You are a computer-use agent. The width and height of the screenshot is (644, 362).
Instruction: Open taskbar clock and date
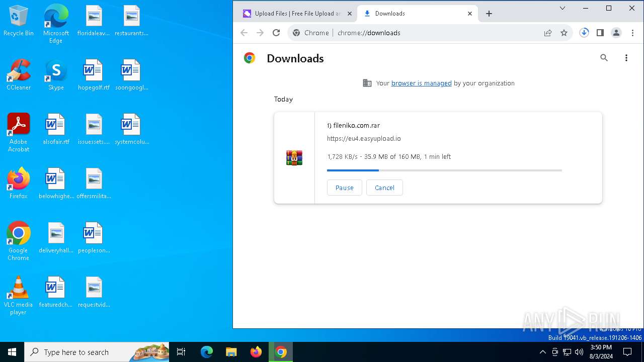point(601,352)
